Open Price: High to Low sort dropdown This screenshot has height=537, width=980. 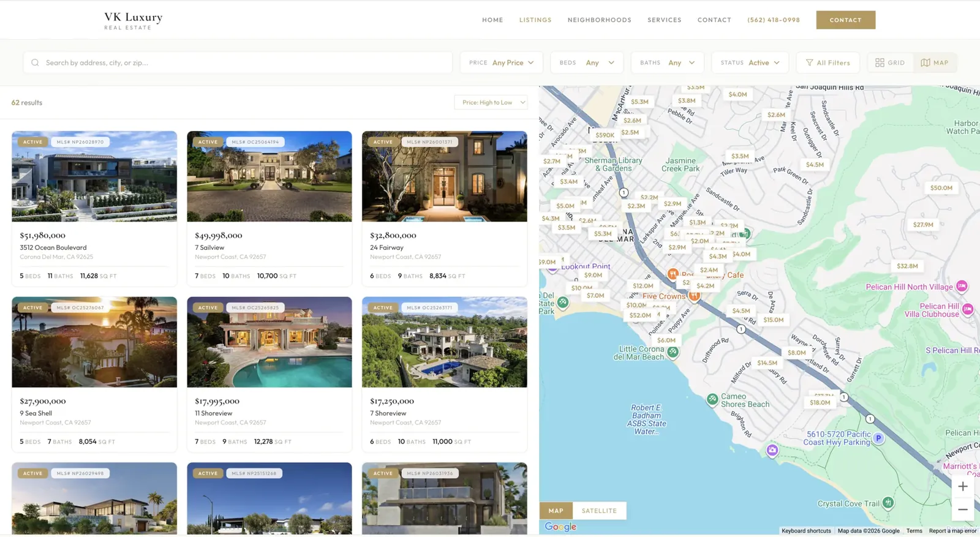coord(491,102)
